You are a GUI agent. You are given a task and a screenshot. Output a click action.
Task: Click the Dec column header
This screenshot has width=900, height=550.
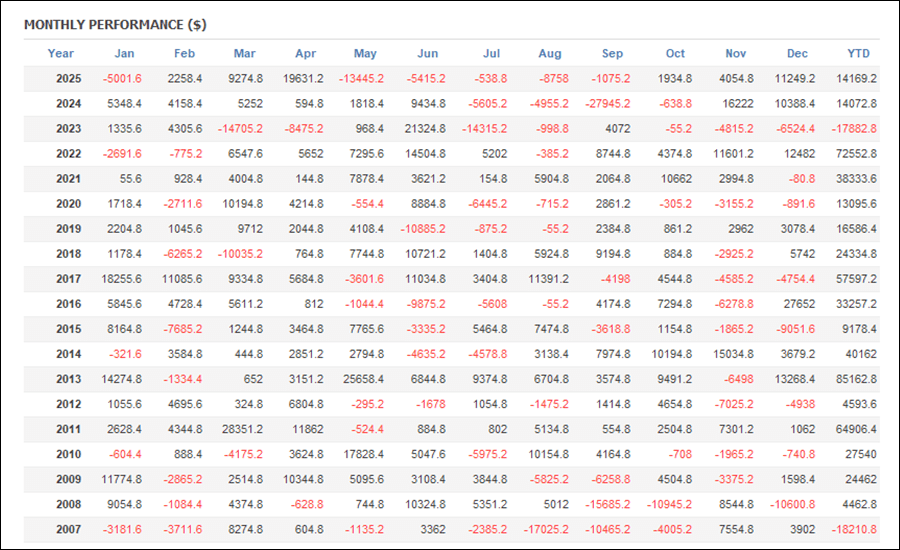(x=798, y=54)
